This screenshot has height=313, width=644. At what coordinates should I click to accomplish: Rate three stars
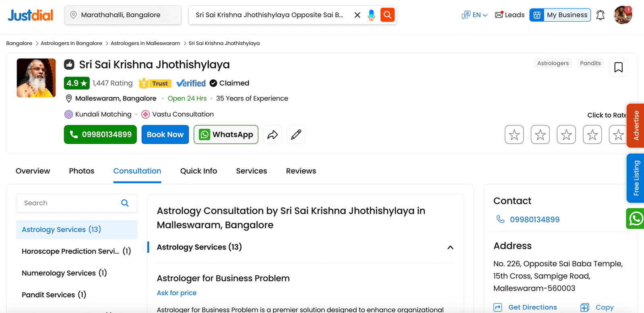[x=566, y=135]
